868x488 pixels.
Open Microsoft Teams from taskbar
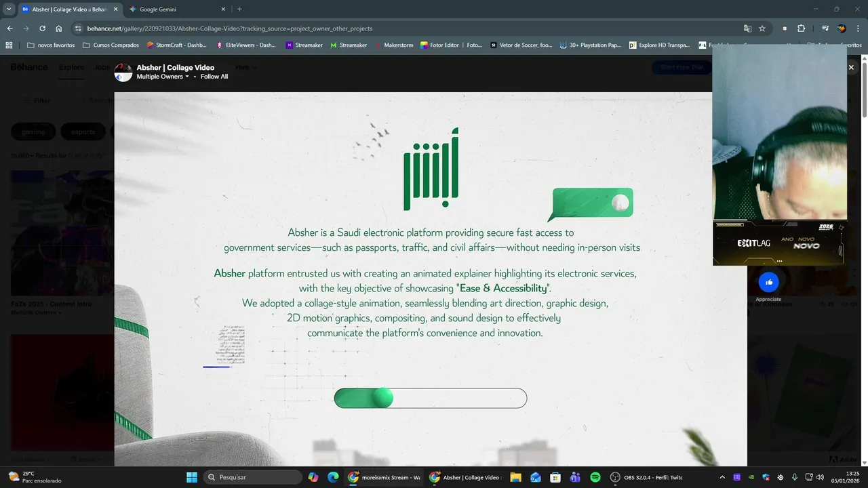pos(575,477)
